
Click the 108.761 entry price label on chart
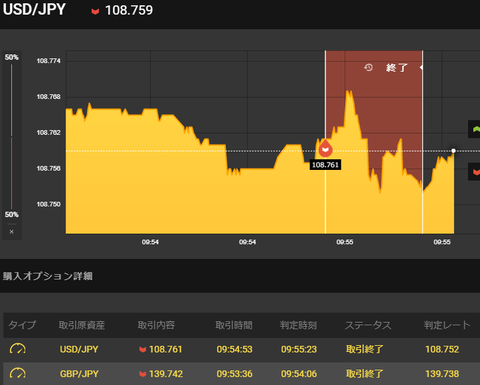pos(325,165)
